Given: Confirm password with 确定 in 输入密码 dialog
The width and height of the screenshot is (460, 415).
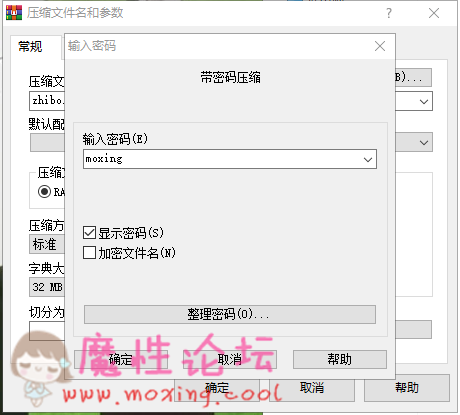Looking at the screenshot, I should [x=121, y=359].
